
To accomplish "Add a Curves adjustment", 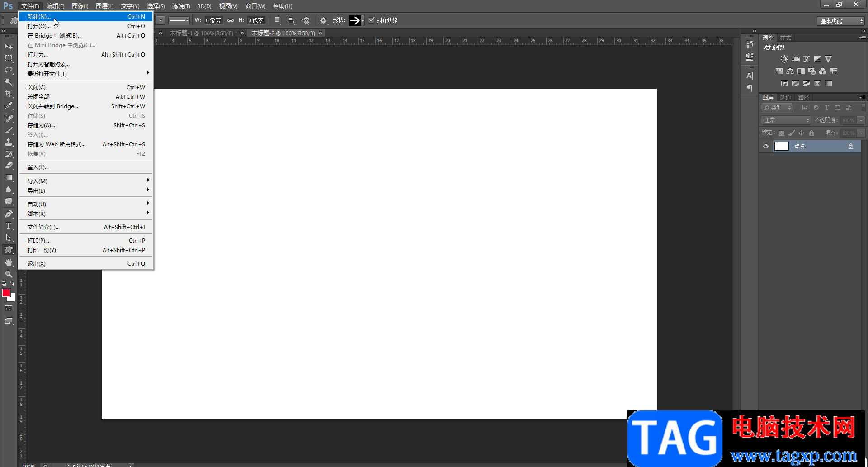I will (x=807, y=59).
